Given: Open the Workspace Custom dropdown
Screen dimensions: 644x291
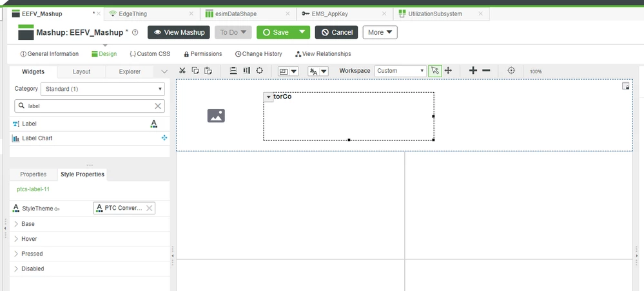Looking at the screenshot, I should (400, 71).
